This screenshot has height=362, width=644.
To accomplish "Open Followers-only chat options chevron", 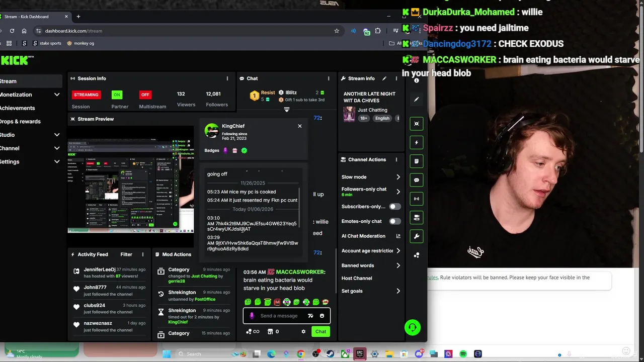I will (398, 192).
